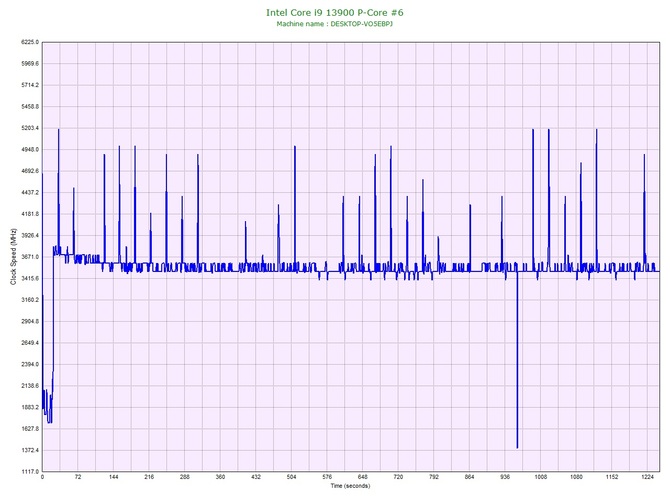Click the first tall spike peak near 5203 MHz
The width and height of the screenshot is (670, 503).
pyautogui.click(x=59, y=130)
